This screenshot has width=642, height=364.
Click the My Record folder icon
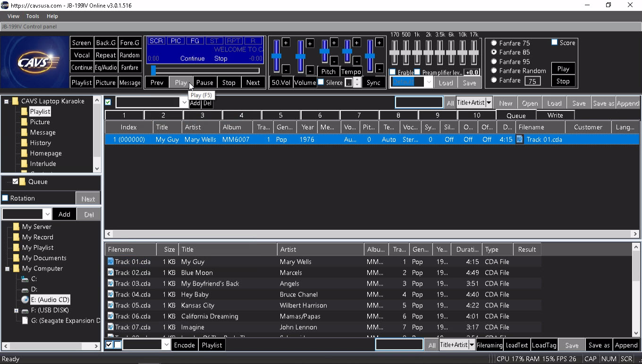click(17, 237)
